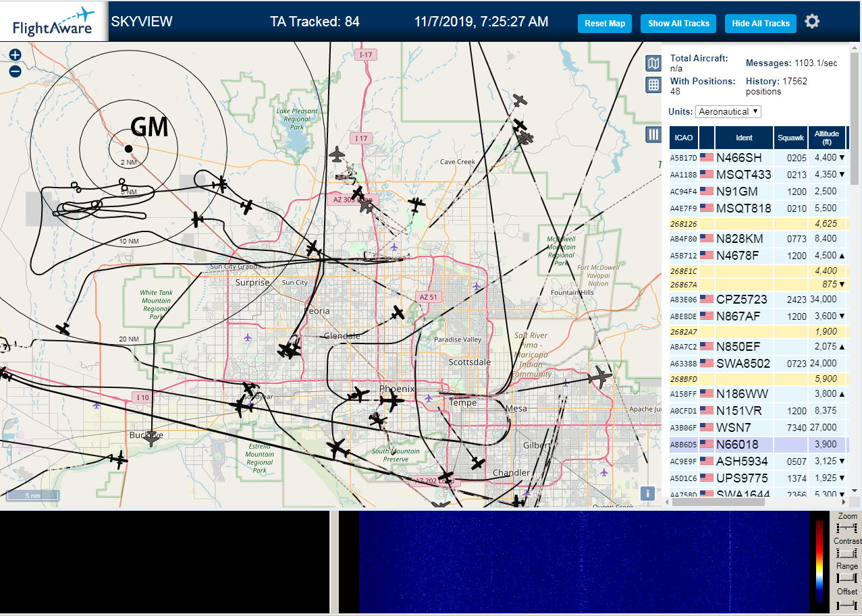Click Show All Tracks button

click(678, 23)
